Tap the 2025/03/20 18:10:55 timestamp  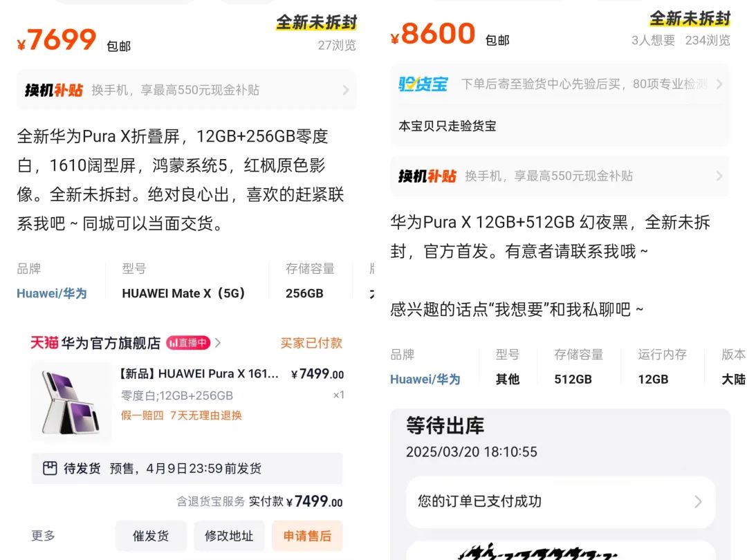472,452
